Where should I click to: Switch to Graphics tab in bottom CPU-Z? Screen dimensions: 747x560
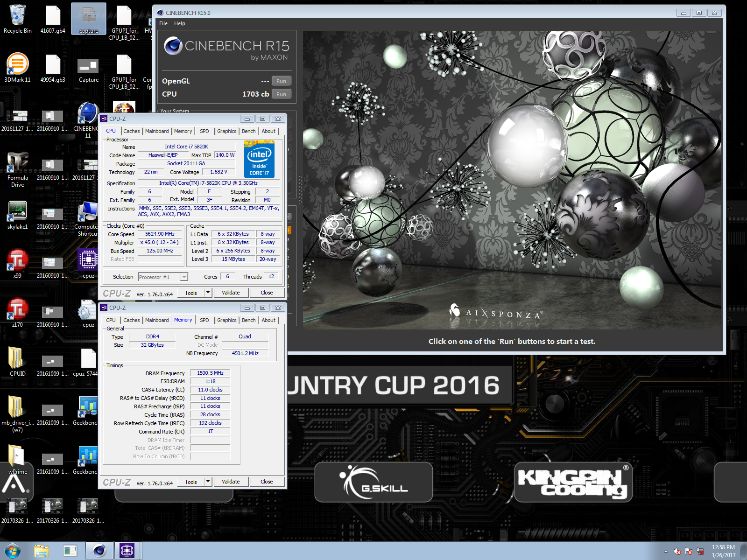pyautogui.click(x=227, y=320)
